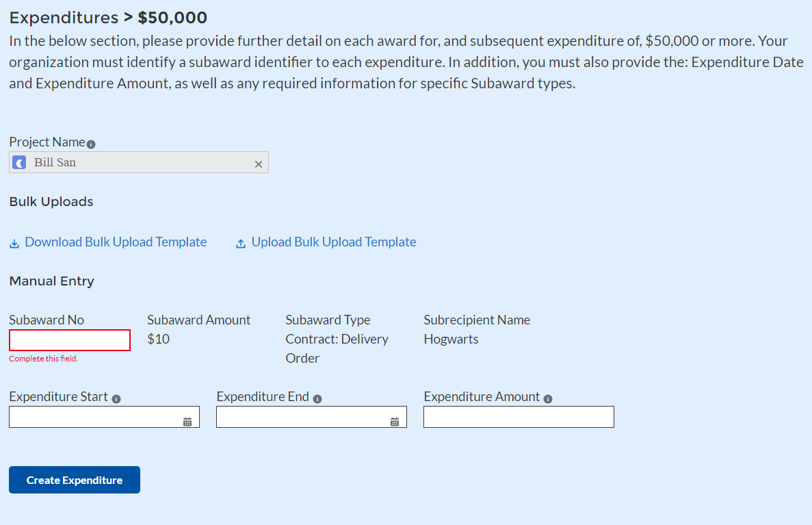Click the info icon beside Expenditure Amount
The width and height of the screenshot is (812, 525).
[x=548, y=399]
